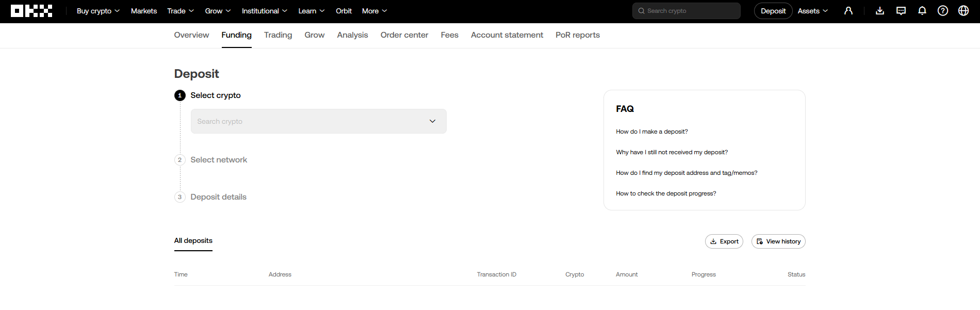Click the Time column header
This screenshot has height=310, width=980.
181,274
